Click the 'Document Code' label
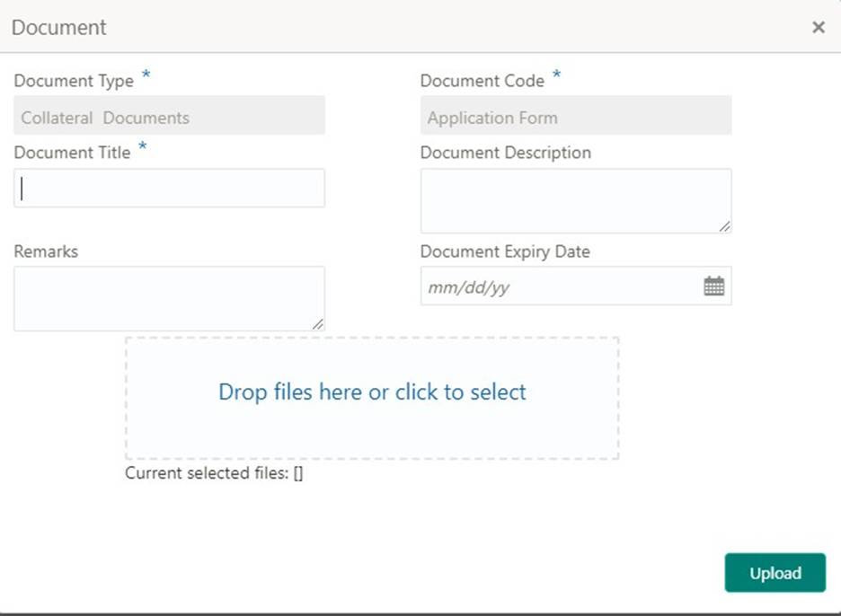The height and width of the screenshot is (616, 841). click(482, 81)
